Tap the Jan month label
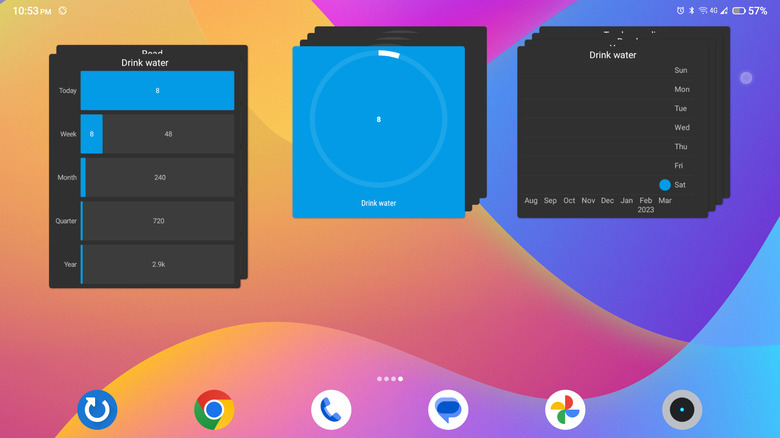780x438 pixels. pyautogui.click(x=627, y=201)
